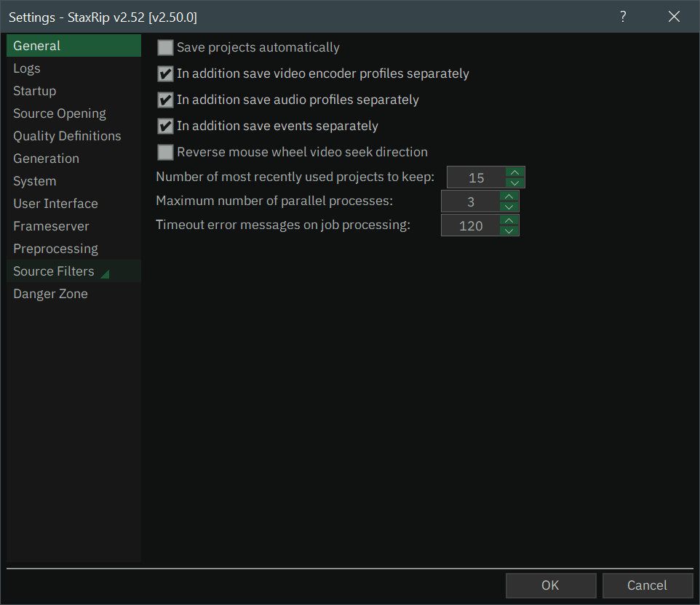Increase maximum parallel processes value
The width and height of the screenshot is (700, 605).
coord(509,197)
